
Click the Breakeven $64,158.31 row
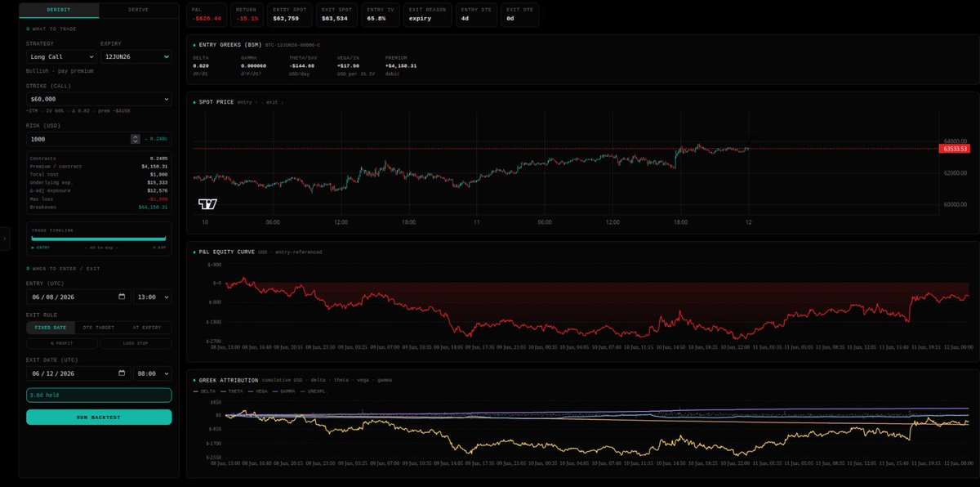99,207
